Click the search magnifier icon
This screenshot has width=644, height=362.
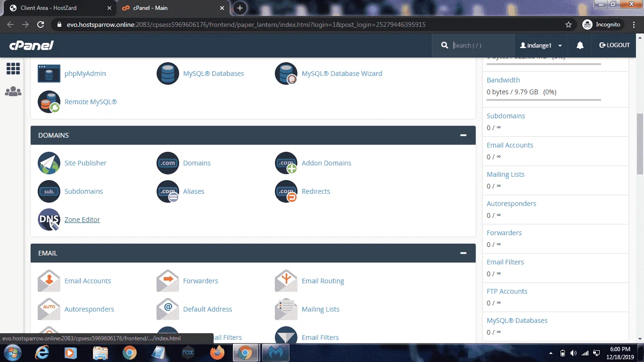tap(445, 45)
